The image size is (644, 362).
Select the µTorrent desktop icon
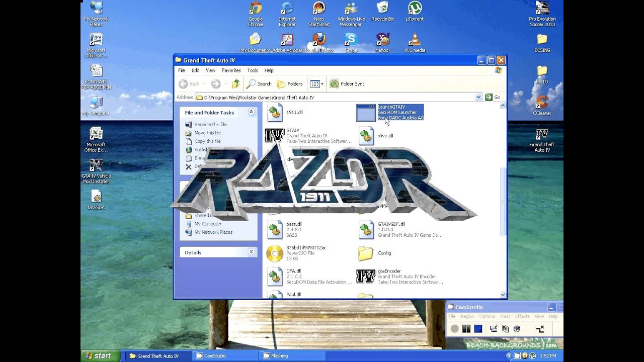[415, 12]
